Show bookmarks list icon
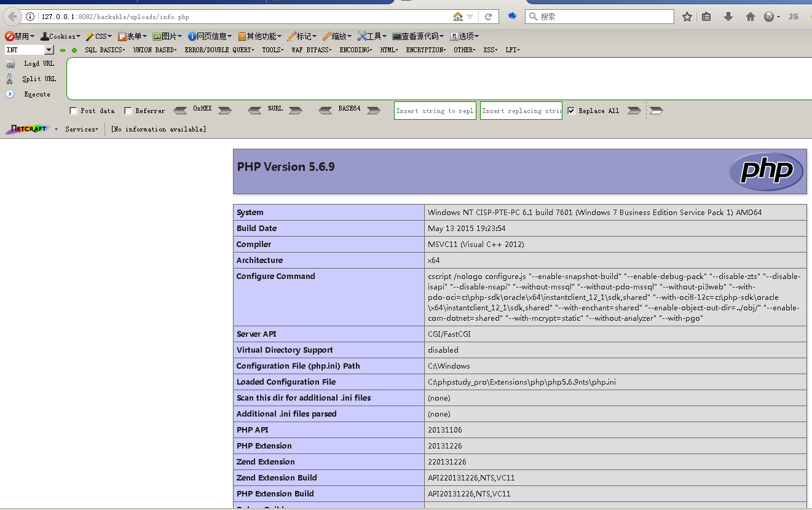 pos(706,17)
